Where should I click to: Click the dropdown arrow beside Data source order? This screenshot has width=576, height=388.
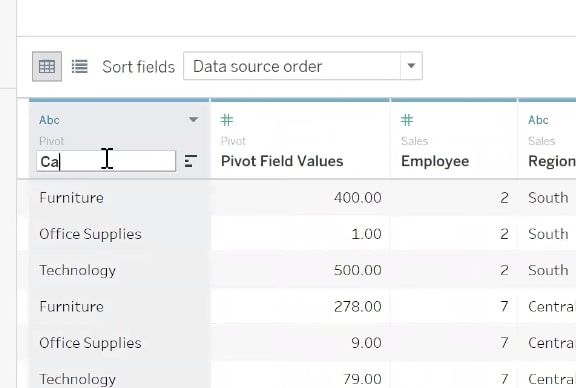pyautogui.click(x=411, y=66)
